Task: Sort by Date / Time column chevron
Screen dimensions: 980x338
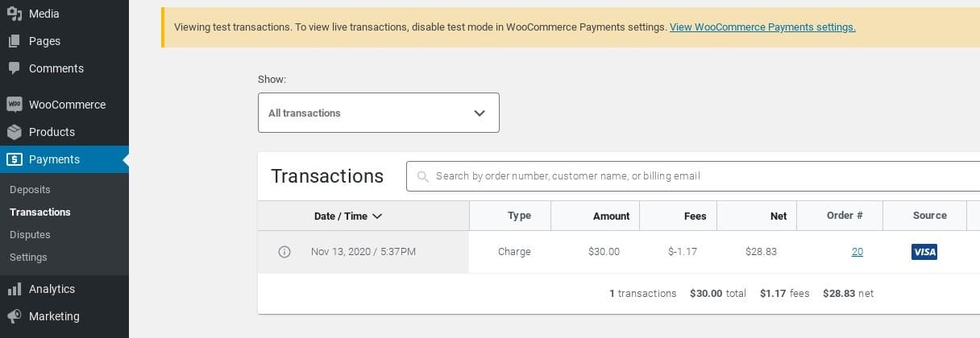Action: coord(377,216)
